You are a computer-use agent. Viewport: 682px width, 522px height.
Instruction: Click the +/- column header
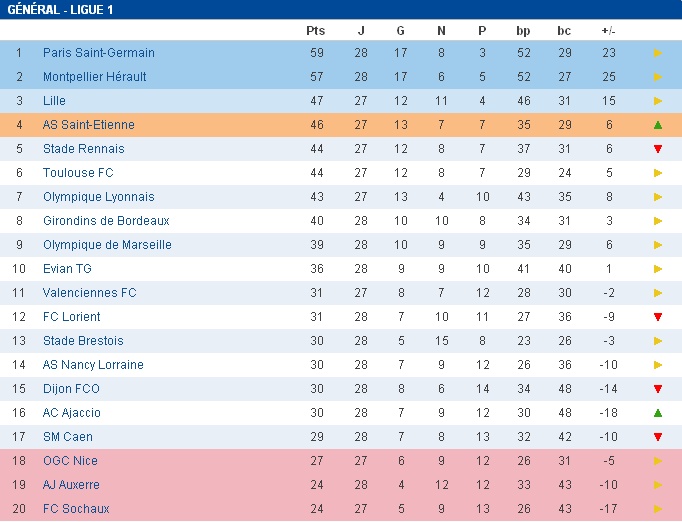coord(608,31)
